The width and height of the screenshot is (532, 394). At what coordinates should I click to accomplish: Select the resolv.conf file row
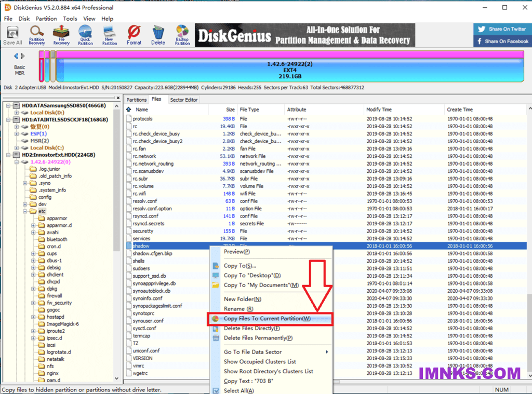point(326,201)
